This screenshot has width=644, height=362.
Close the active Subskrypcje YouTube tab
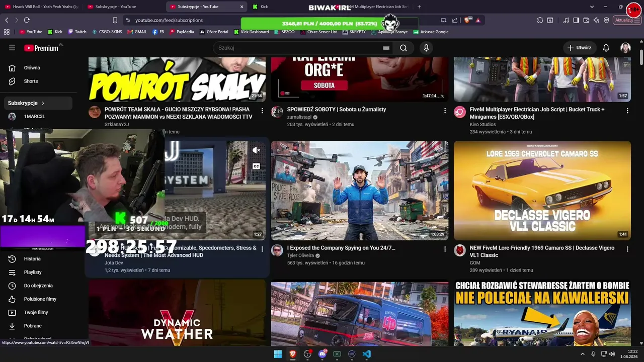(x=242, y=7)
